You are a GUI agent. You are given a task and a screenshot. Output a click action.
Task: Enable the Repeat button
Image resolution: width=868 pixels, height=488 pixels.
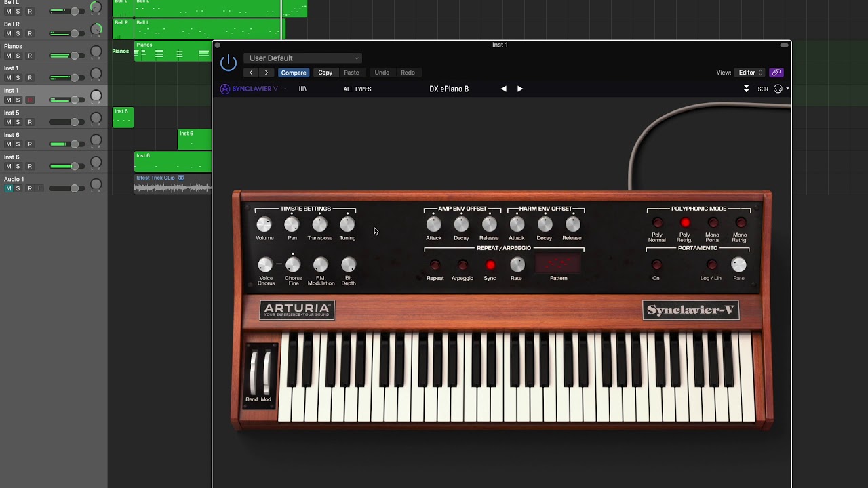(x=435, y=265)
